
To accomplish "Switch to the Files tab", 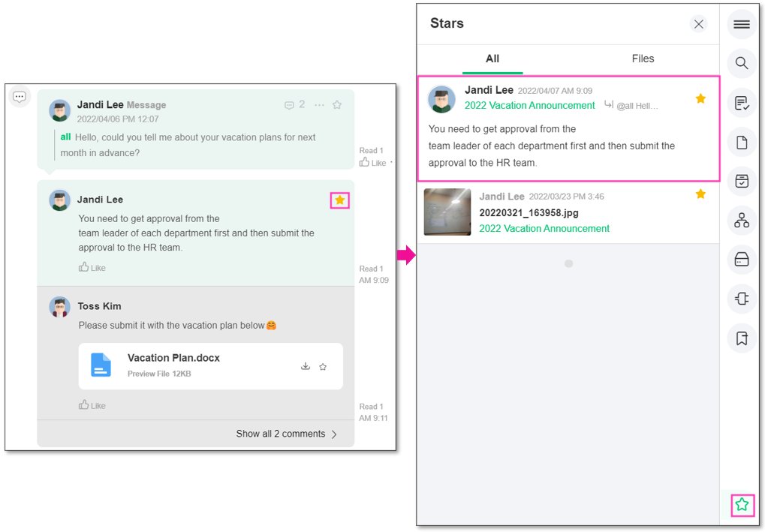I will pyautogui.click(x=643, y=59).
